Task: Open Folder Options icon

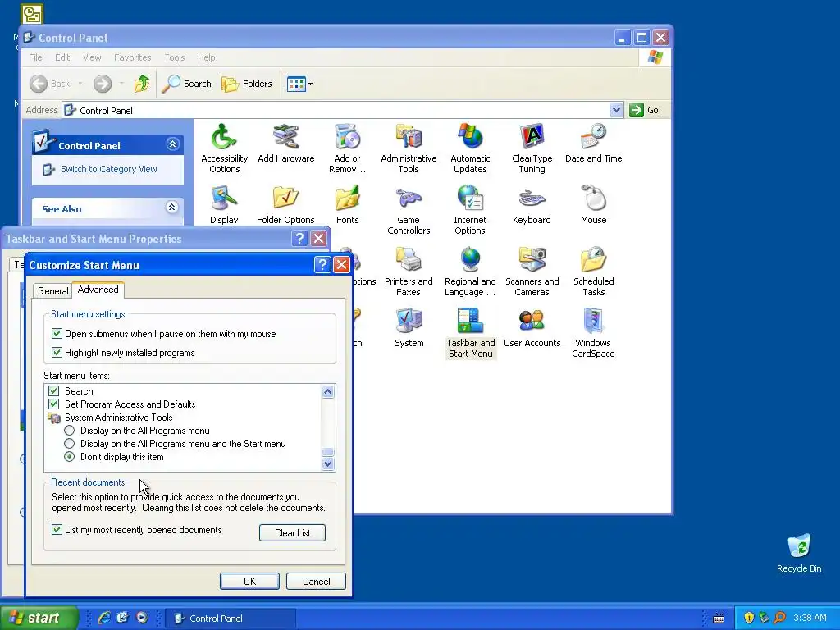Action: point(285,204)
